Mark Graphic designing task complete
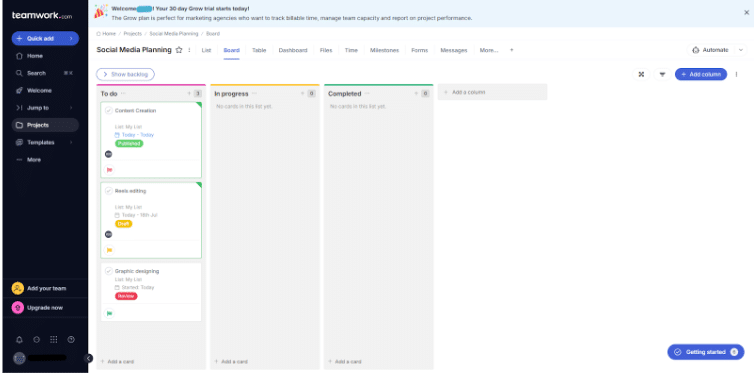Viewport: 754px width, 375px height. (x=109, y=271)
